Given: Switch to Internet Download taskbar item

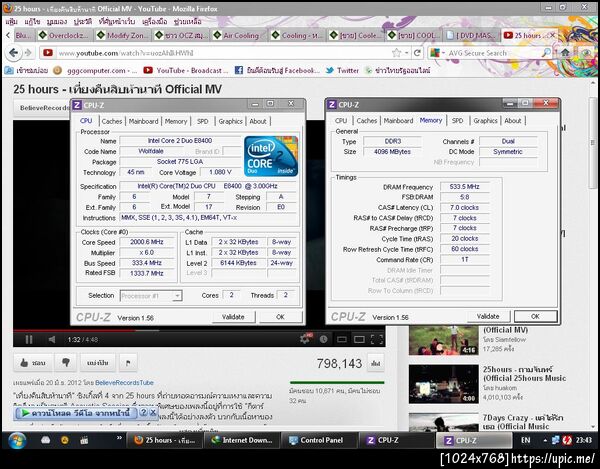Looking at the screenshot, I should tap(243, 440).
